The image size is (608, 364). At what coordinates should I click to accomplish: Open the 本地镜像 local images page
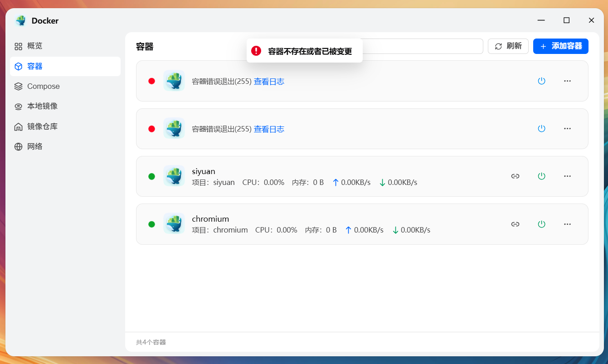click(x=65, y=106)
